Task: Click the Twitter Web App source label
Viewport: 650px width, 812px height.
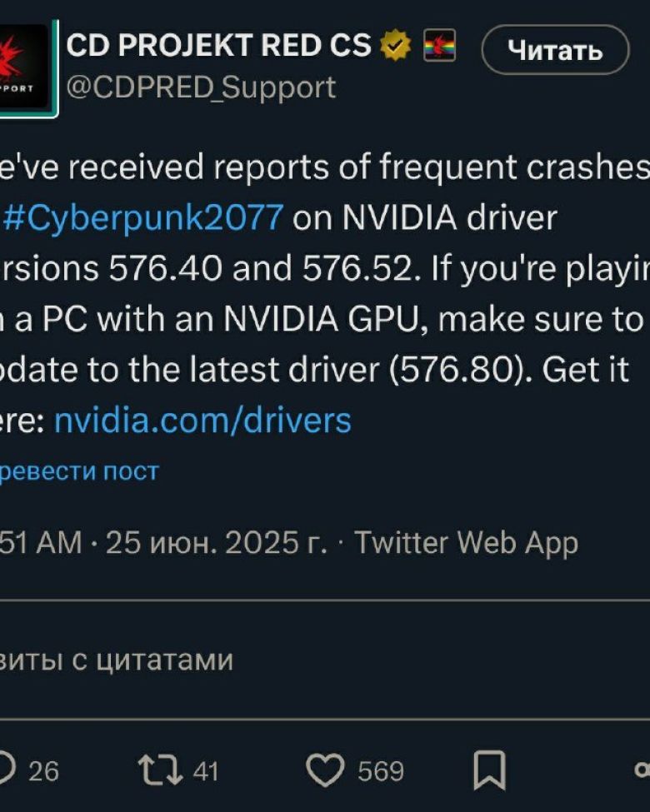Action: pos(466,543)
